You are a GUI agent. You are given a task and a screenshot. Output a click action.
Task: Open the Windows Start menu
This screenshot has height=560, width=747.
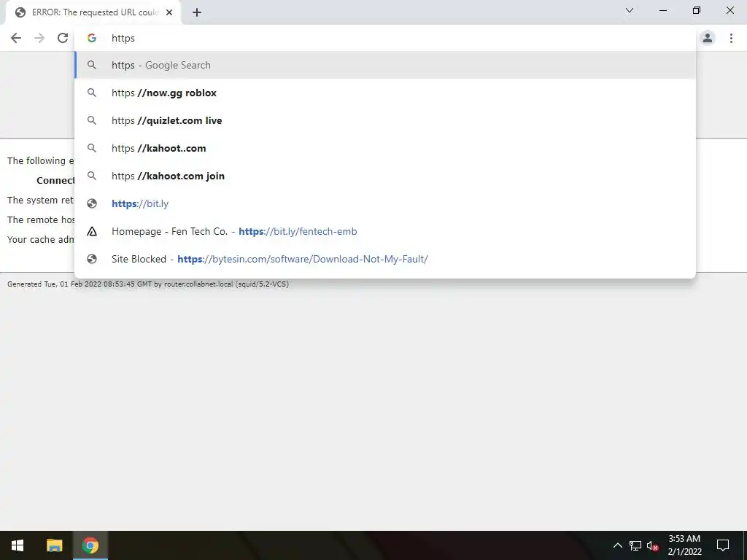coord(18,545)
